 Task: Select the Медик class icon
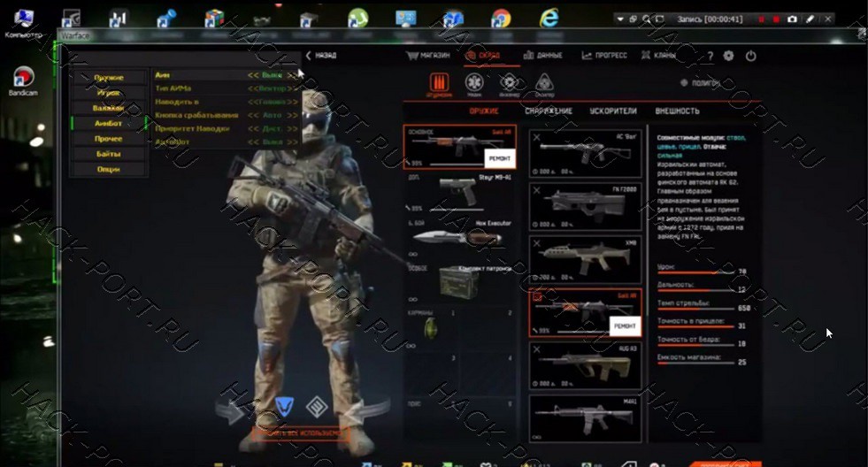click(474, 83)
